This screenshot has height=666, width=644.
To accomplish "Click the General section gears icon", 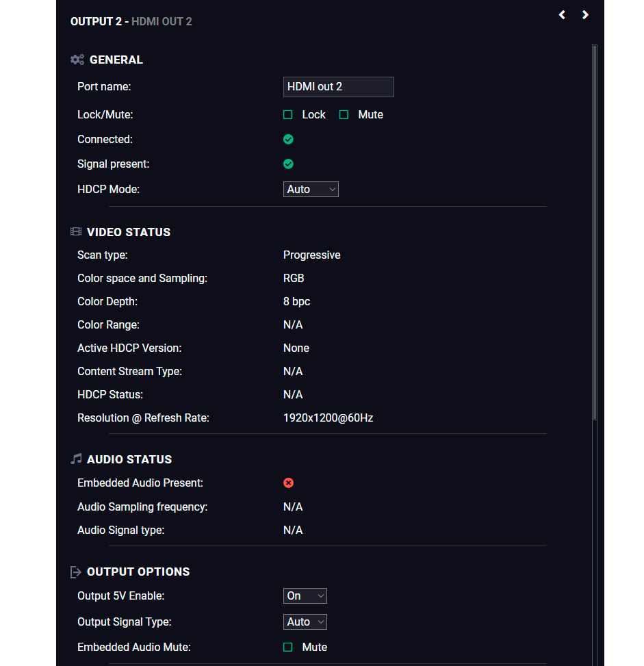I will tap(77, 60).
